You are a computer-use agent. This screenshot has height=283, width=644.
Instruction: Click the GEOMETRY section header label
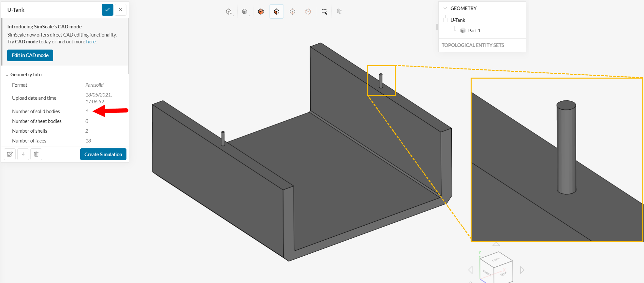coord(463,8)
